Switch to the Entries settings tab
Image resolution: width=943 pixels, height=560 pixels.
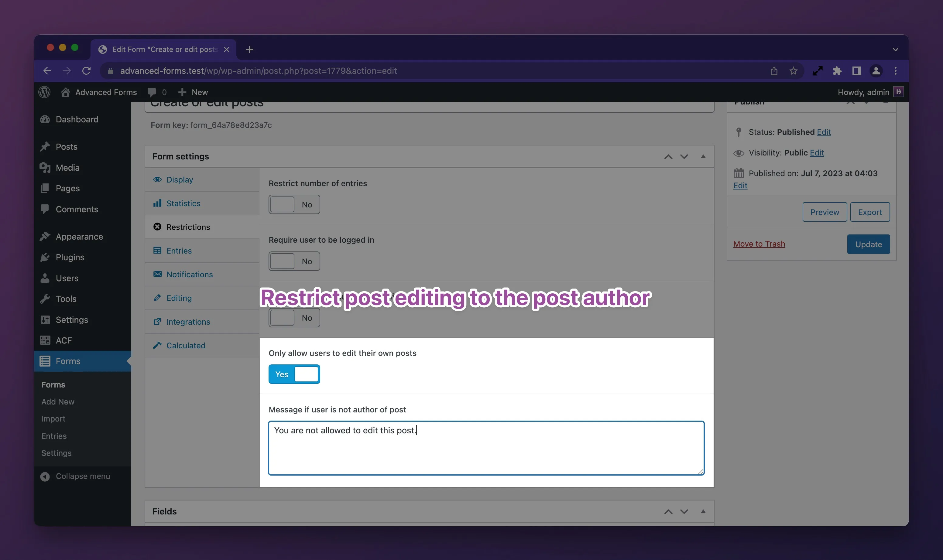[202, 251]
